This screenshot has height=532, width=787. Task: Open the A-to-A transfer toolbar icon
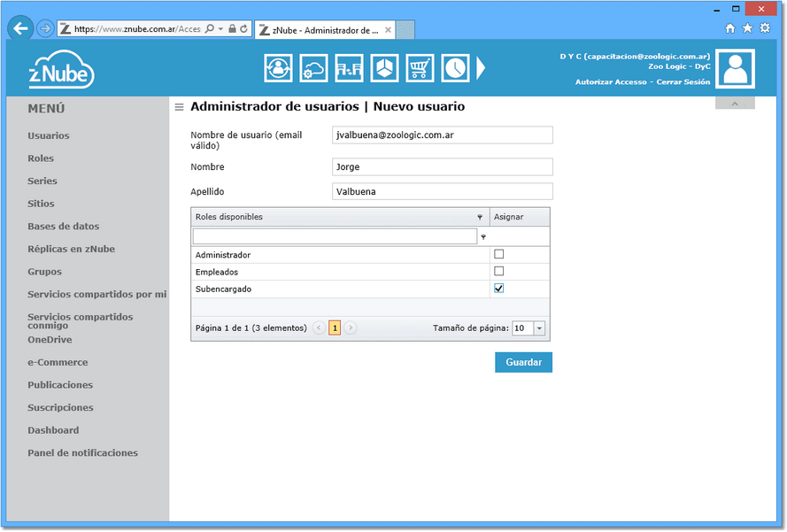click(350, 68)
